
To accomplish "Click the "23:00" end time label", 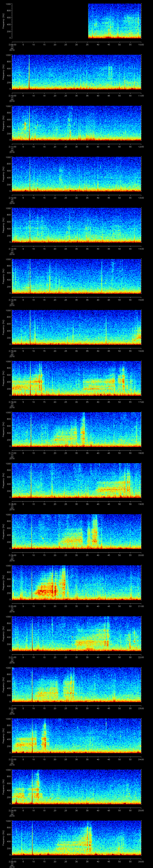I will point(141,708).
